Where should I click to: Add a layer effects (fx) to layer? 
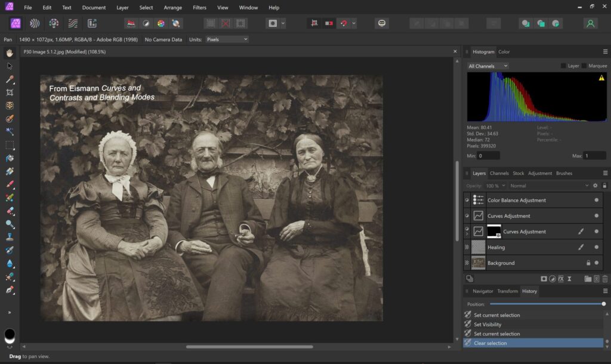click(x=561, y=279)
